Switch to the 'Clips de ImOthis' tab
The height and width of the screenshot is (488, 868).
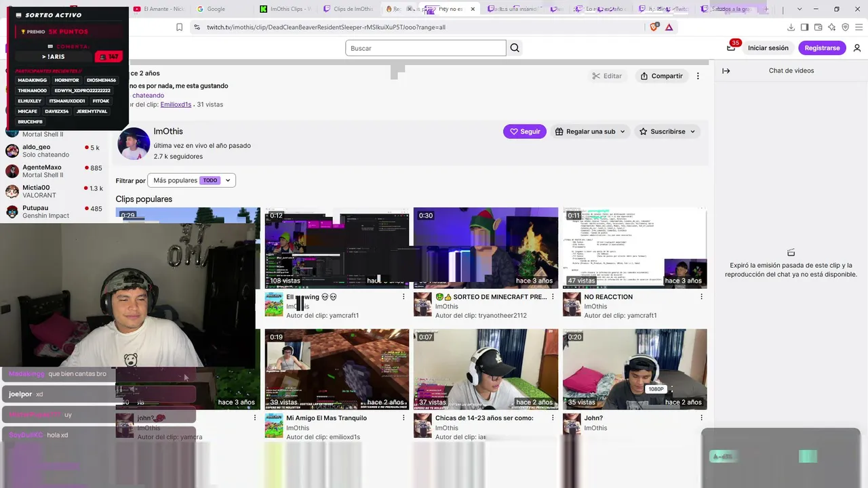349,9
